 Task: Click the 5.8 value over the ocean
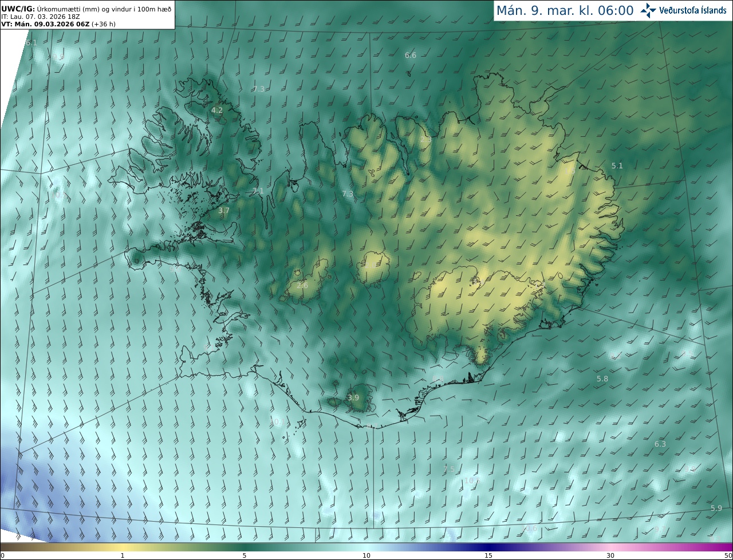[x=602, y=379]
